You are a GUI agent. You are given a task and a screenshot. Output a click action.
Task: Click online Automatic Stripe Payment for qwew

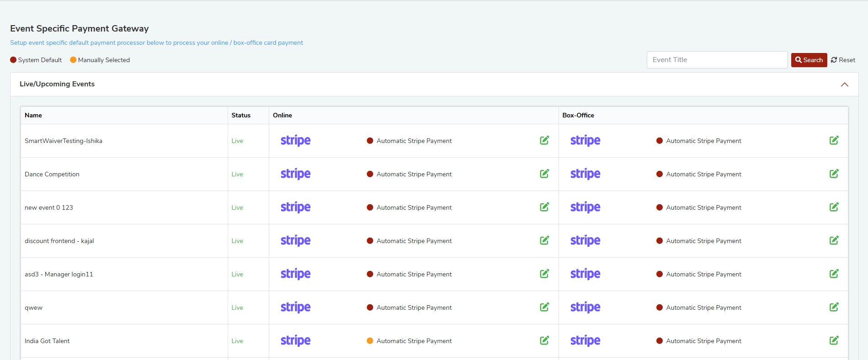click(x=414, y=307)
